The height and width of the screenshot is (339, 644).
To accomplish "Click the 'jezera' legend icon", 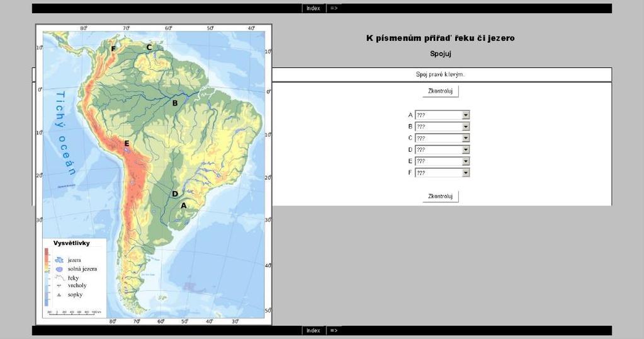I will (60, 260).
